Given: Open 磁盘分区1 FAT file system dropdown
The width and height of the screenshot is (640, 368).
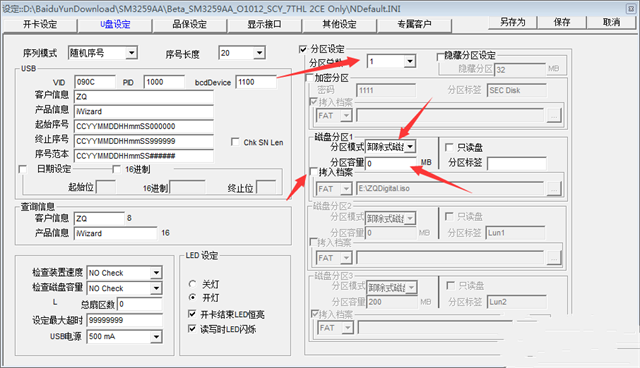Looking at the screenshot, I should click(346, 189).
